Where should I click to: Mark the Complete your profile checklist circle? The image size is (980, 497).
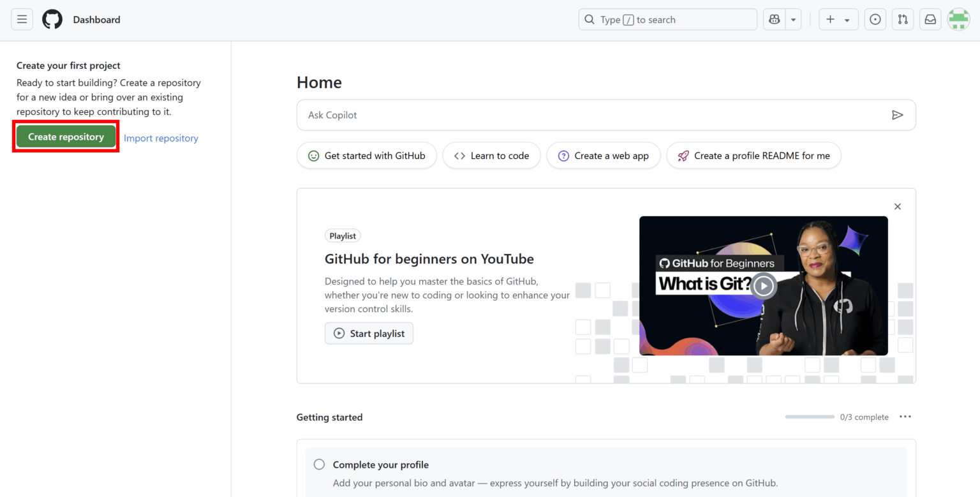tap(319, 464)
